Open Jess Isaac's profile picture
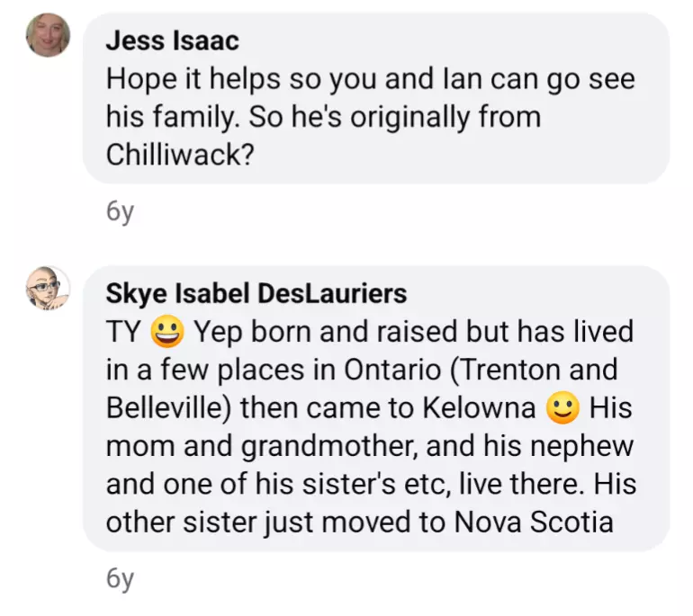Image resolution: width=693 pixels, height=616 pixels. coord(49,35)
